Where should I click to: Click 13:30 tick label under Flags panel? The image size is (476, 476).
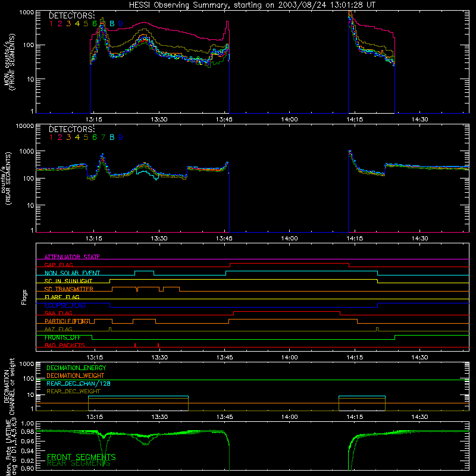point(159,358)
